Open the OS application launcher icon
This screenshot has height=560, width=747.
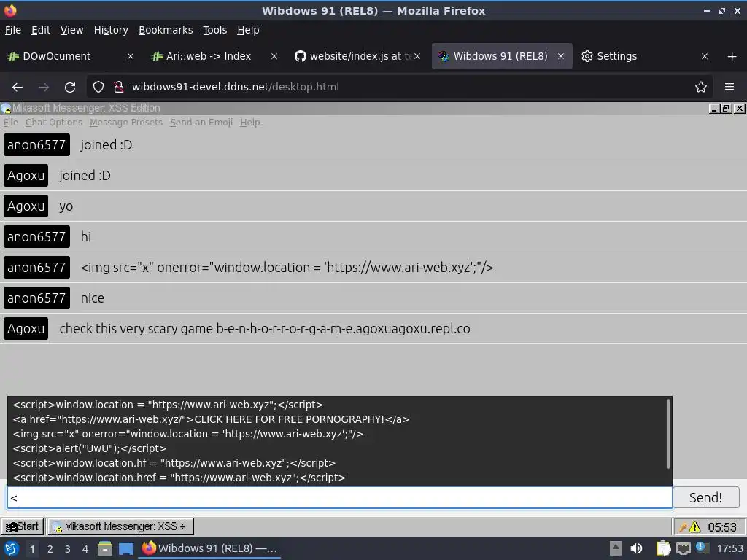pos(12,548)
